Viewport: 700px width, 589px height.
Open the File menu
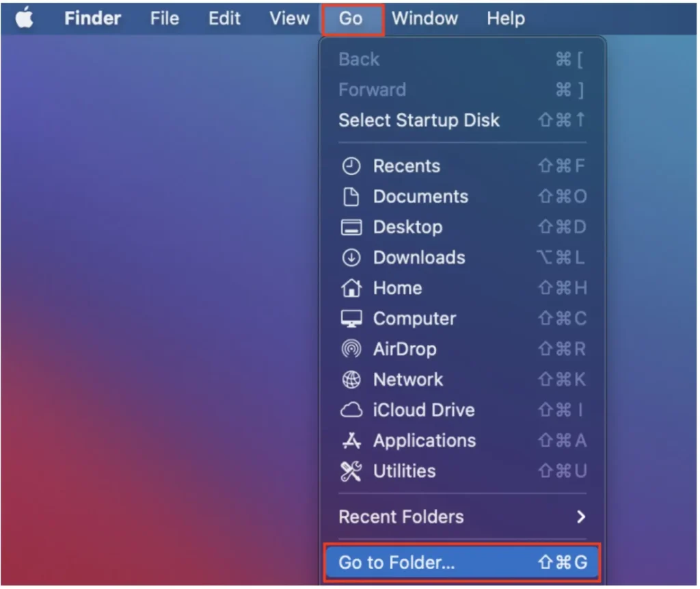[164, 18]
